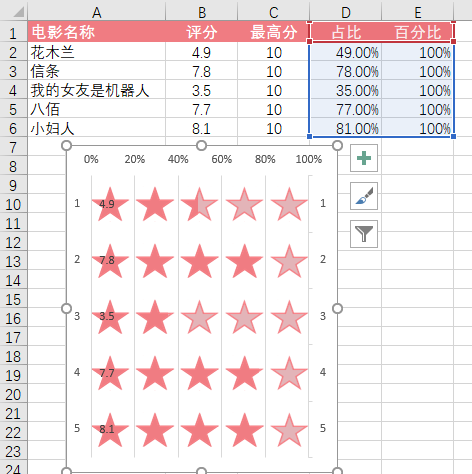Click left axis category label 3
The width and height of the screenshot is (472, 474).
click(x=77, y=316)
